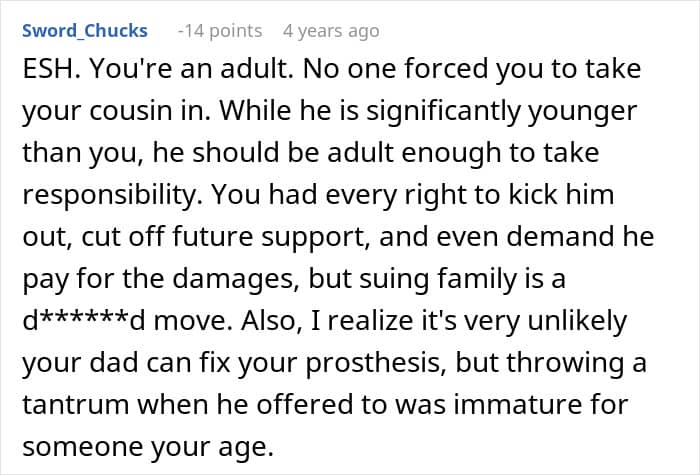
Task: Open Sword_Chucks user profile link
Action: pyautogui.click(x=84, y=31)
